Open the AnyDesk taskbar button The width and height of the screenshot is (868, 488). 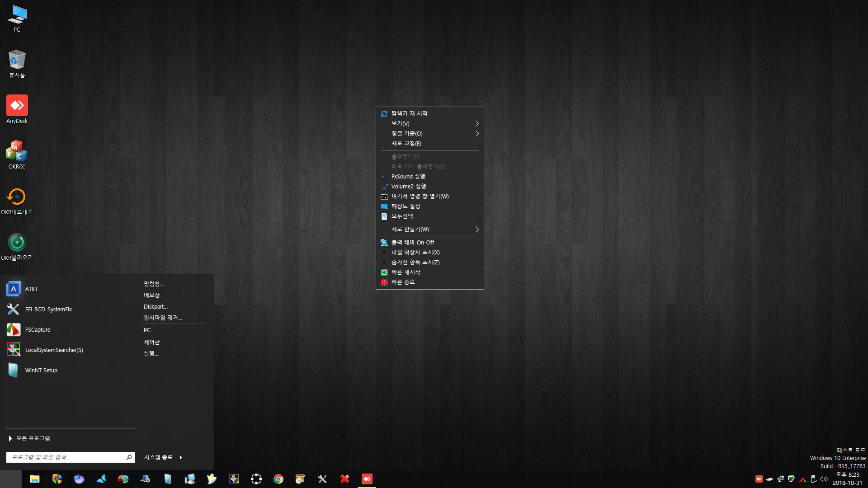point(367,479)
